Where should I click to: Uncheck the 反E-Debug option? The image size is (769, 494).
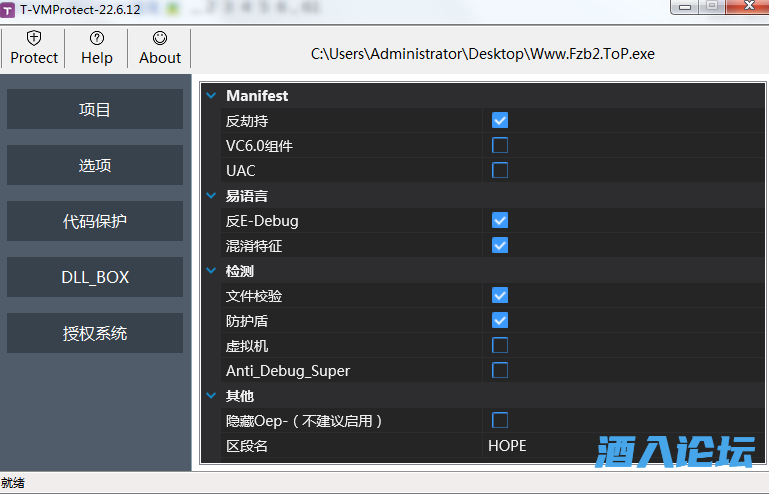[x=500, y=220]
